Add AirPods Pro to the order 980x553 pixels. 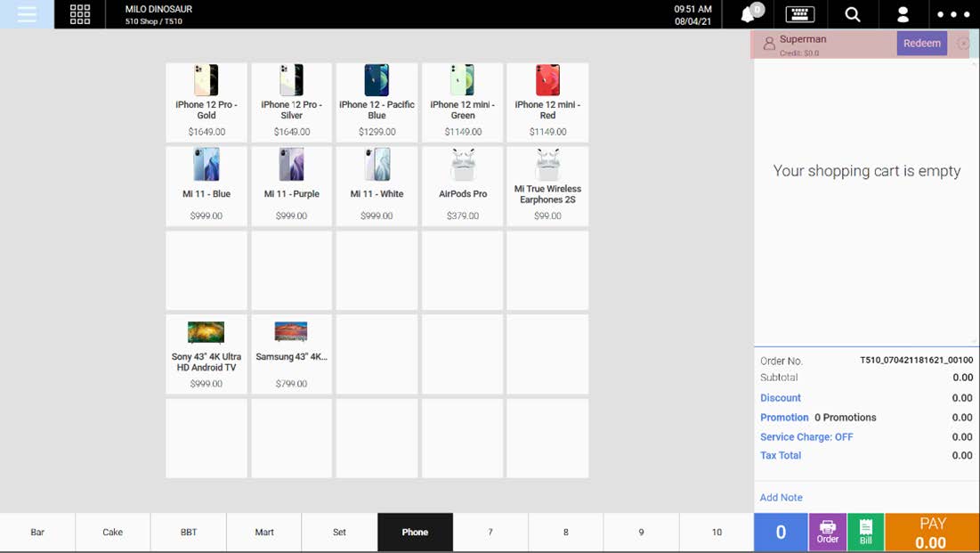click(463, 186)
